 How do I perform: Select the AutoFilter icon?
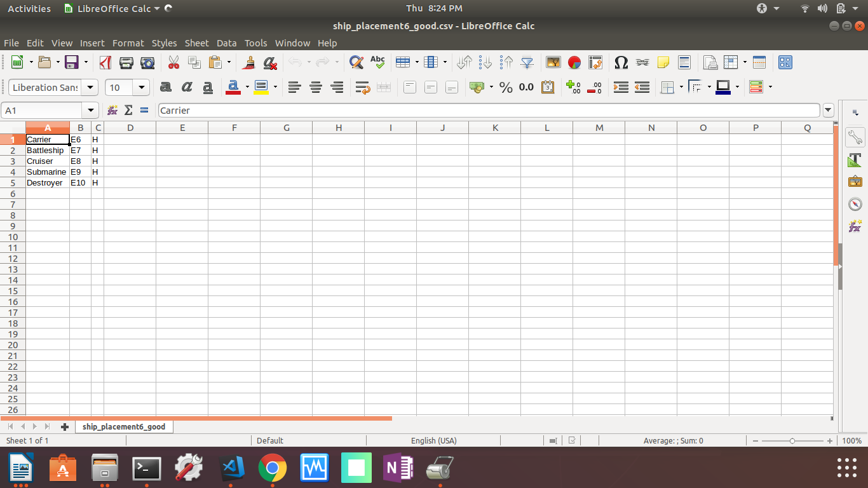[x=526, y=62]
